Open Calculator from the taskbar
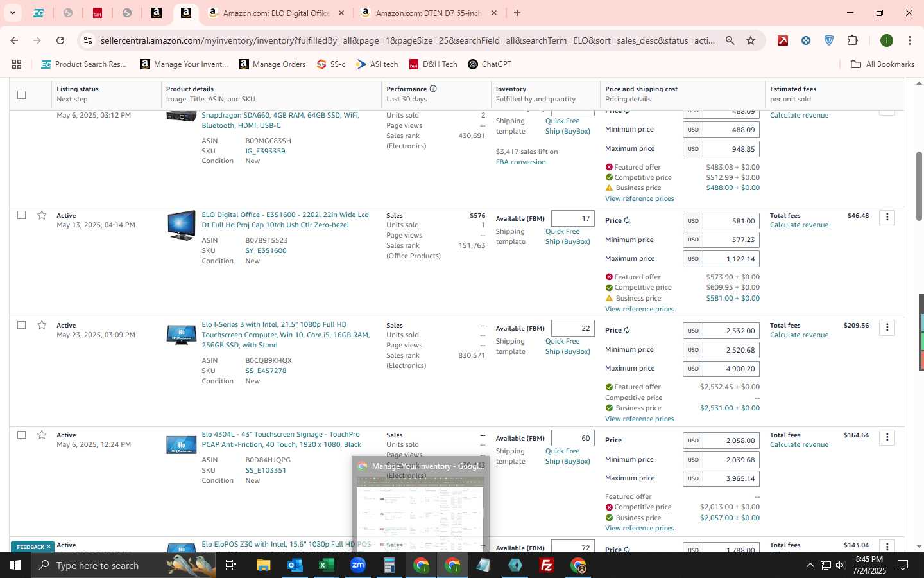The width and height of the screenshot is (924, 578). click(389, 565)
